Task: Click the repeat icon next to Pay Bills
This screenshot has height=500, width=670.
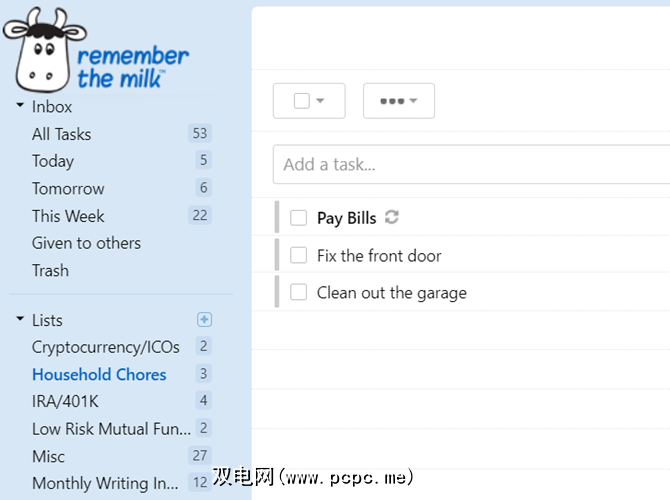Action: (x=392, y=217)
